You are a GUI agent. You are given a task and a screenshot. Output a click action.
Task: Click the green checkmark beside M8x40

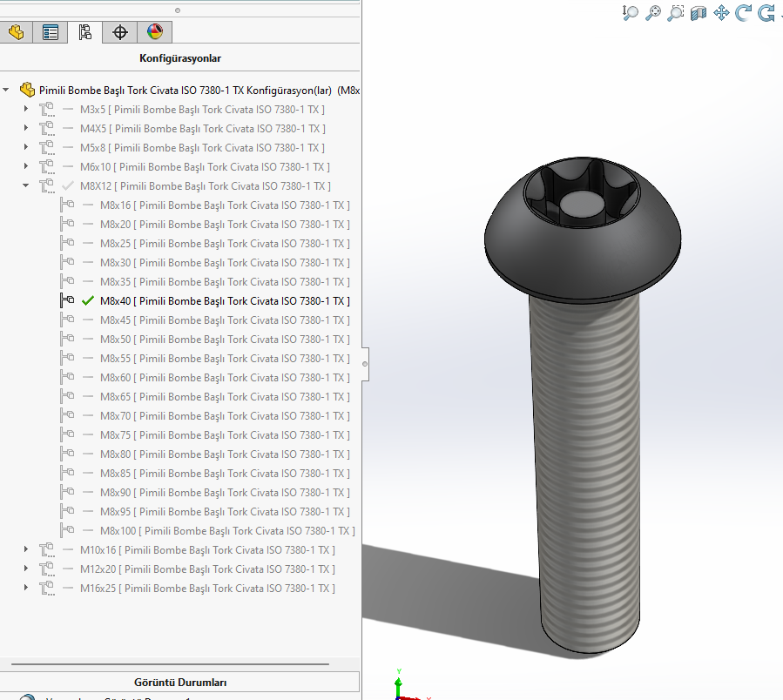pyautogui.click(x=88, y=300)
